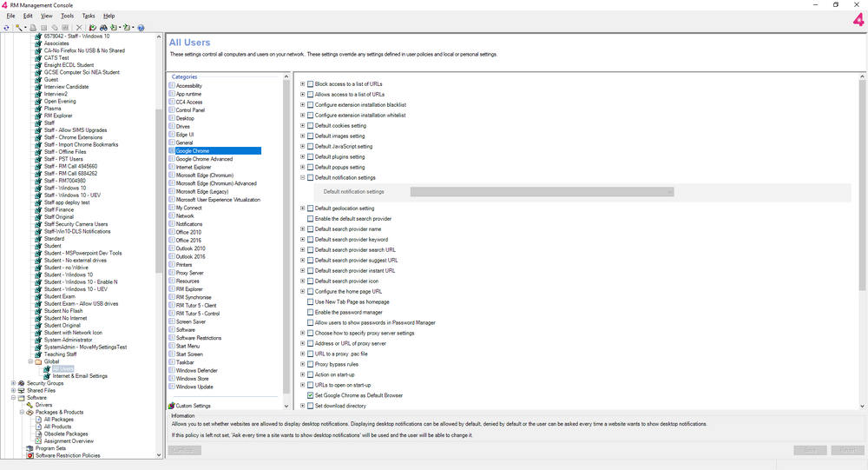868x470 pixels.
Task: Click the binoculars find toolbar icon
Action: tap(103, 28)
